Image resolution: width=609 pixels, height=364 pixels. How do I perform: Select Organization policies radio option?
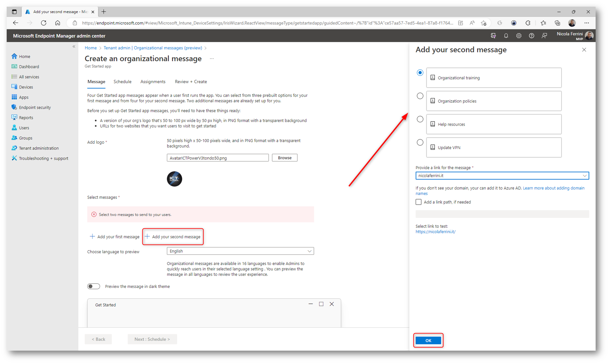[x=420, y=96]
